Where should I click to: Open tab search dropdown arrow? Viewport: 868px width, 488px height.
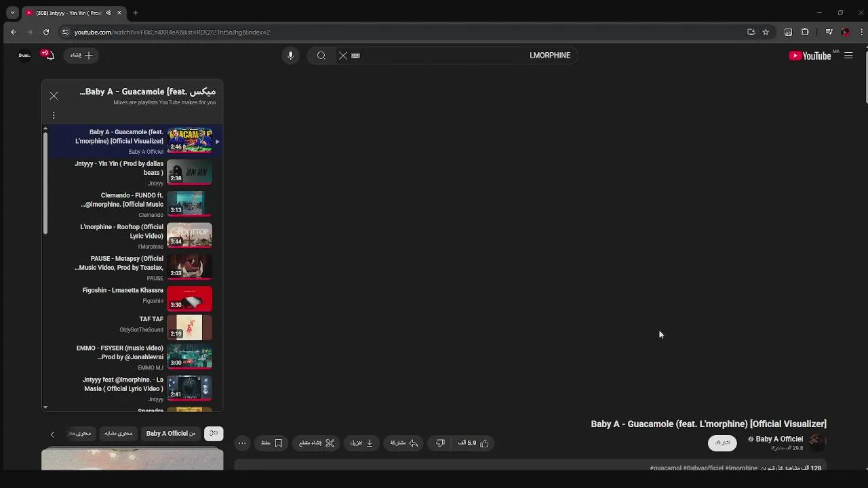(x=12, y=12)
